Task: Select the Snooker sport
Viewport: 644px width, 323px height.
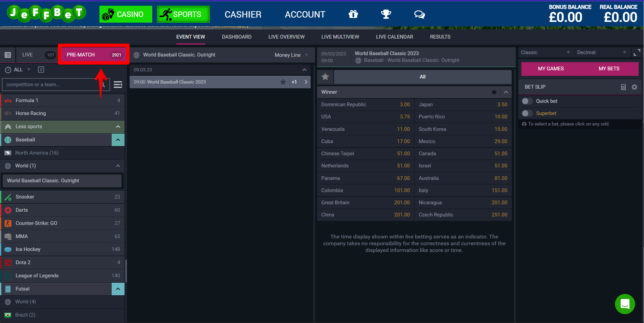Action: click(x=63, y=197)
